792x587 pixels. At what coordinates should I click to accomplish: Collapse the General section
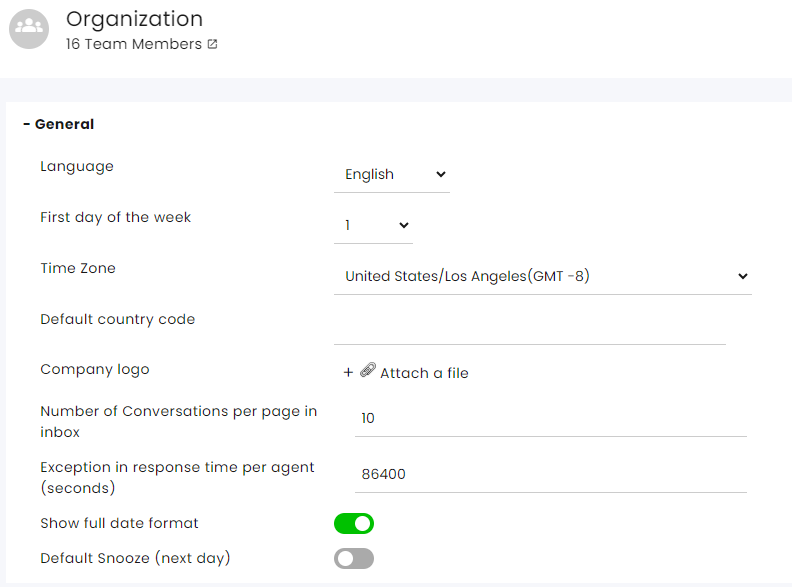[59, 124]
